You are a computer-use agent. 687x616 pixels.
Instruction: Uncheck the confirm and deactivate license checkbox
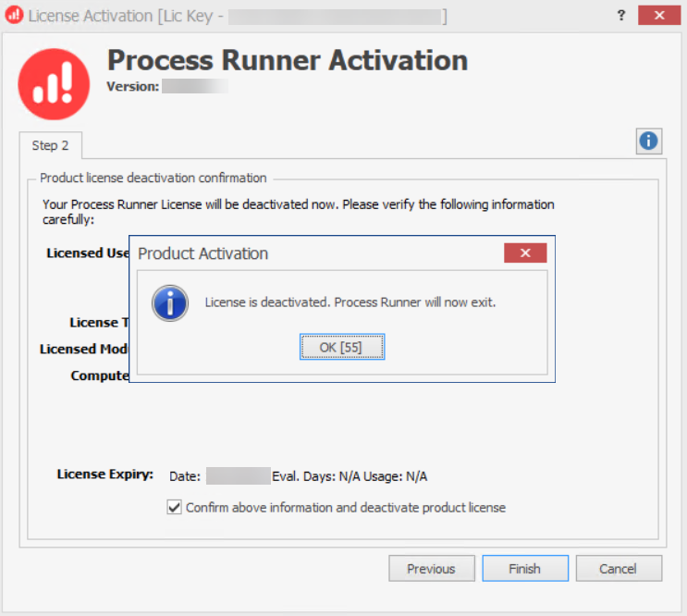click(x=174, y=507)
